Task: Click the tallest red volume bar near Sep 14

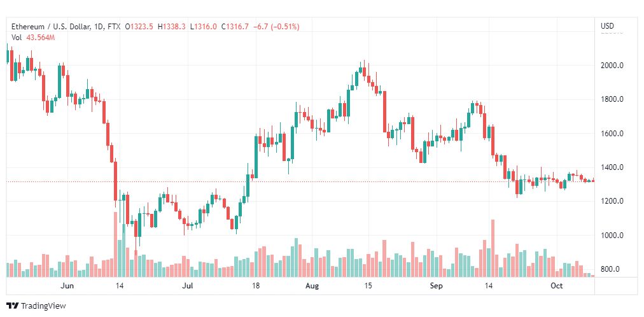Action: (x=493, y=248)
